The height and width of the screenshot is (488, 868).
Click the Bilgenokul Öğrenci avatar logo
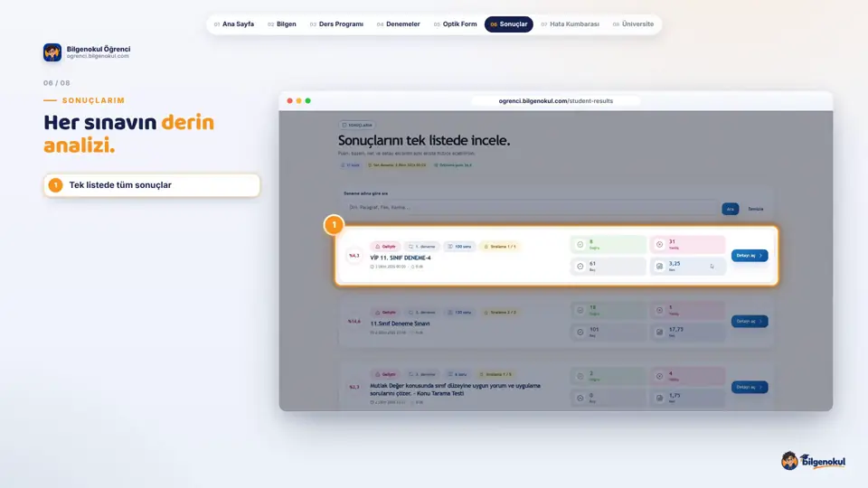point(52,52)
